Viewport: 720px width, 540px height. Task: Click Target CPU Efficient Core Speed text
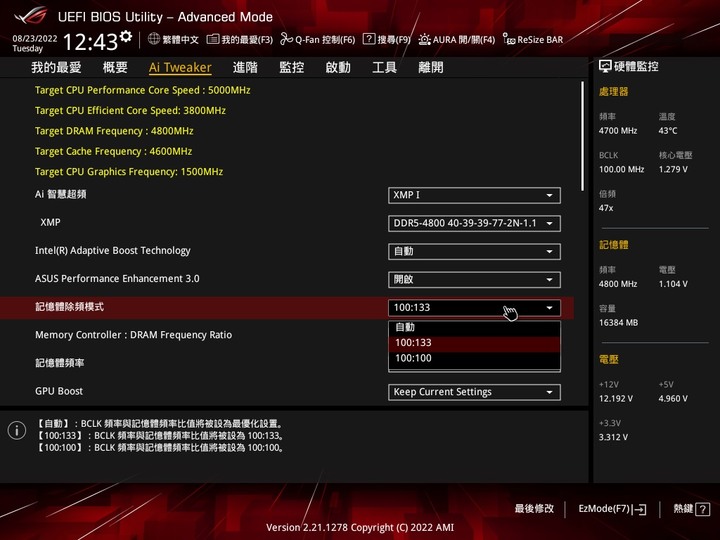130,111
